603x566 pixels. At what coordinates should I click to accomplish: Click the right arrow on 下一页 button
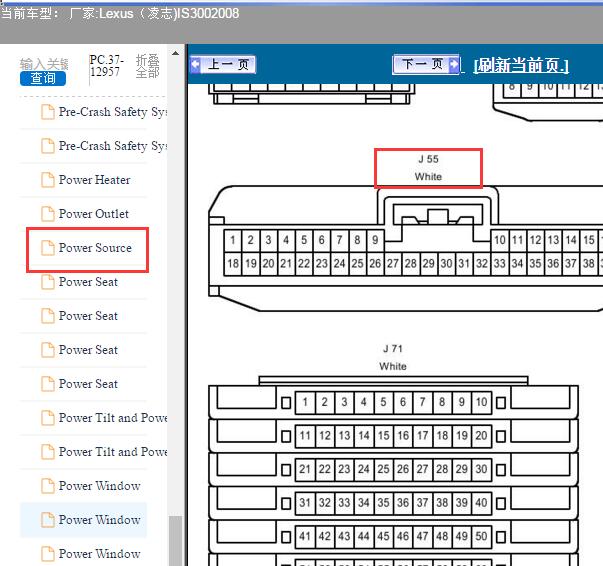coord(454,64)
